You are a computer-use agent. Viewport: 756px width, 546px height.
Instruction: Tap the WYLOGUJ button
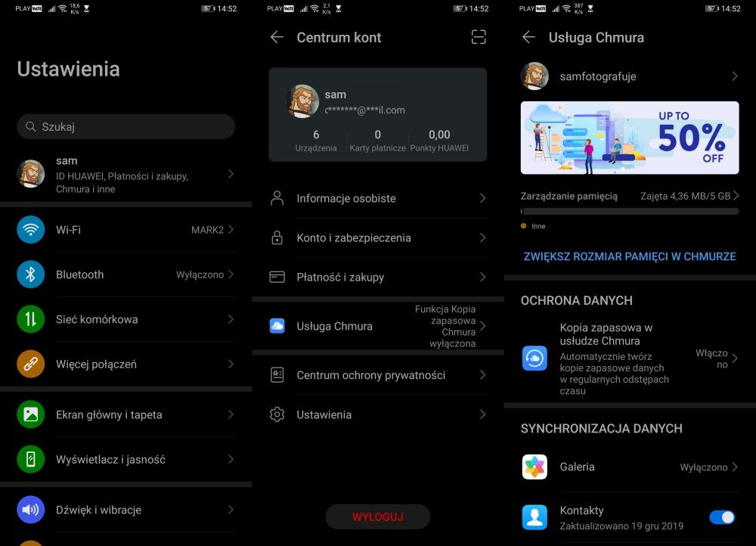pos(377,517)
